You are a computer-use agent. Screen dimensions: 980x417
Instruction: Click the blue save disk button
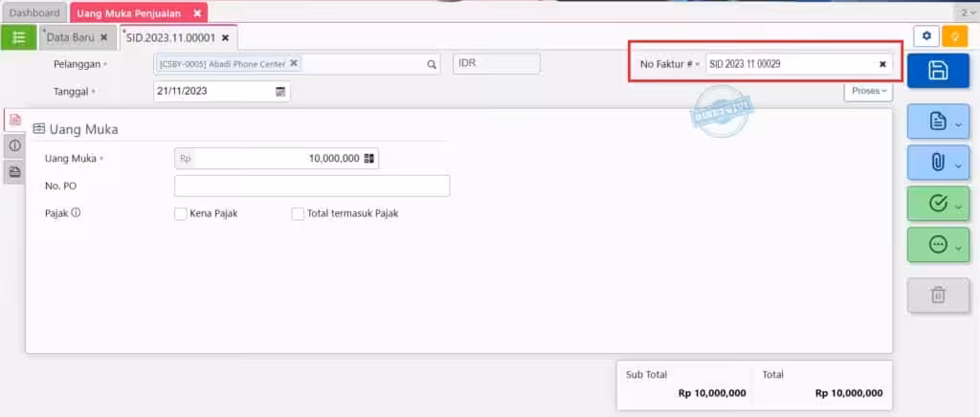938,71
